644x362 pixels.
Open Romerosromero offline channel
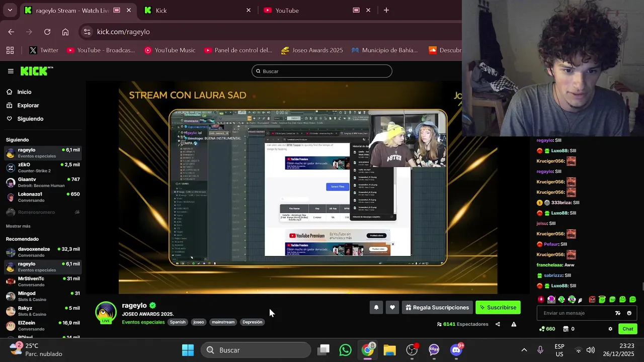coord(43,212)
